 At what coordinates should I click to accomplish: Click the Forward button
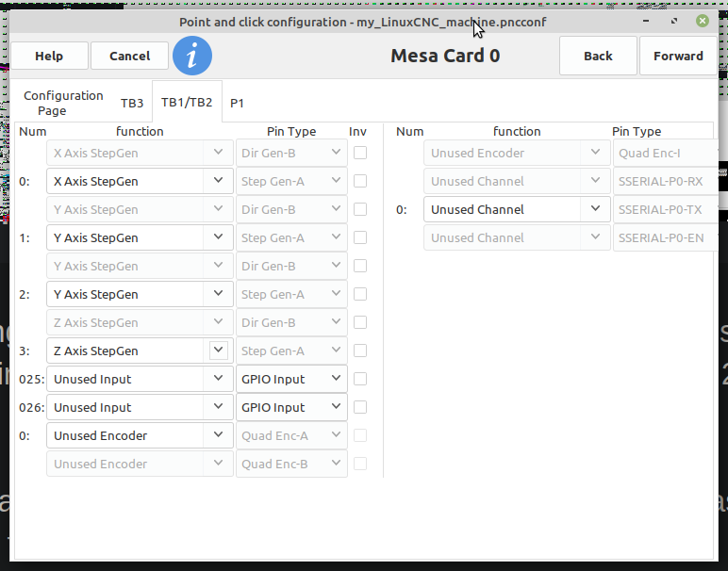coord(678,57)
